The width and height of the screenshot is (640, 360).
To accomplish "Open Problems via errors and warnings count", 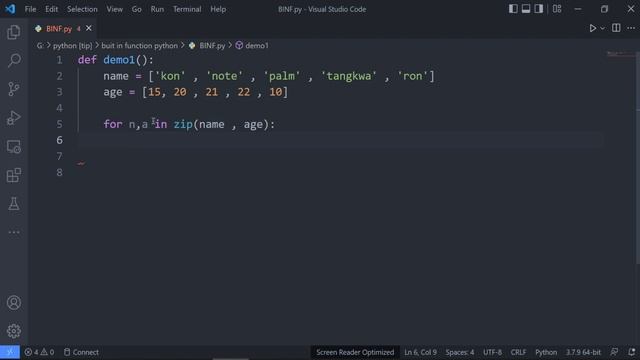I will click(x=39, y=352).
